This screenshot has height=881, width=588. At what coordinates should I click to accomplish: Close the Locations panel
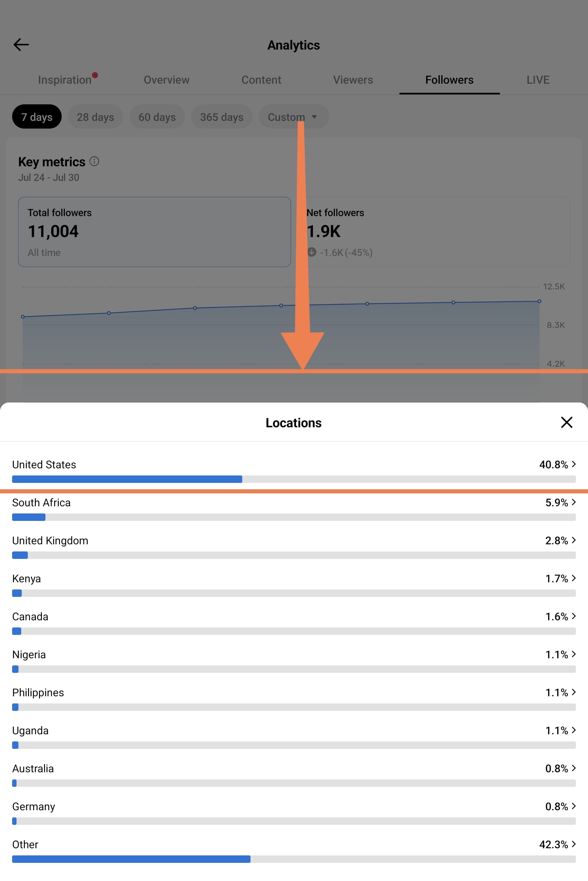[566, 422]
